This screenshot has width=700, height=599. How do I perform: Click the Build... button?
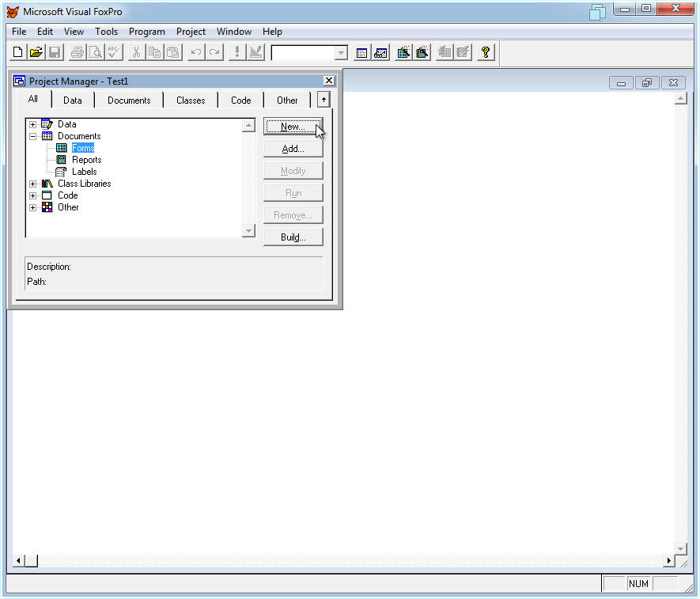click(x=293, y=237)
